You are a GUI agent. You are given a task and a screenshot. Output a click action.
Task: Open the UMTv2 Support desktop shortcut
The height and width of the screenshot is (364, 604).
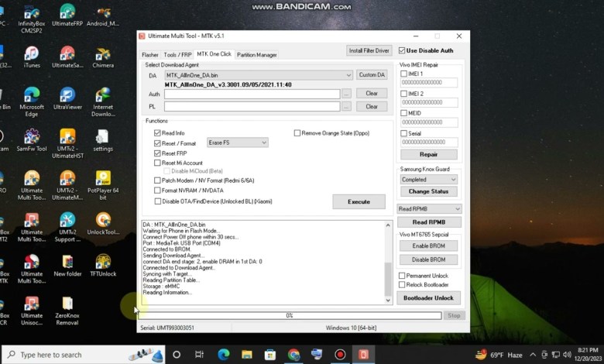pyautogui.click(x=67, y=226)
